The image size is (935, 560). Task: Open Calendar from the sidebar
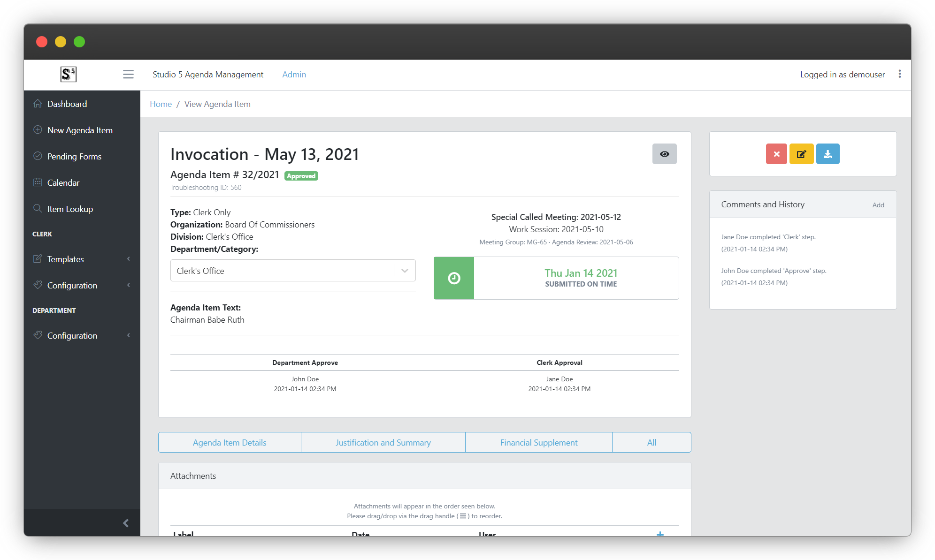tap(63, 182)
